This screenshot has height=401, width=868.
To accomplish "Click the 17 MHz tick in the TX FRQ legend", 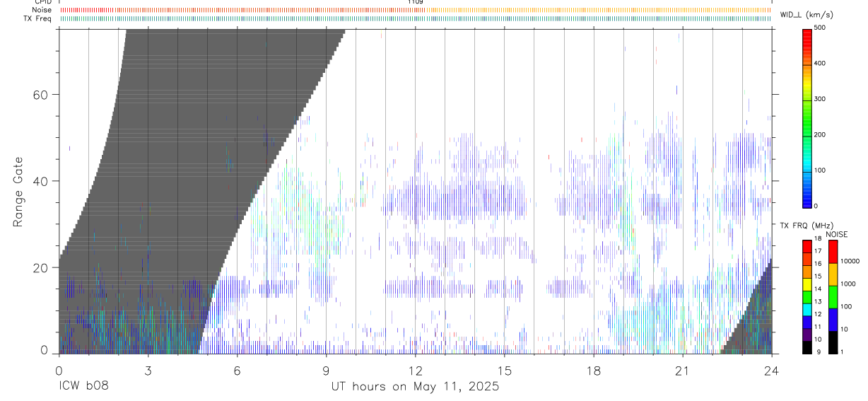I will 819,251.
